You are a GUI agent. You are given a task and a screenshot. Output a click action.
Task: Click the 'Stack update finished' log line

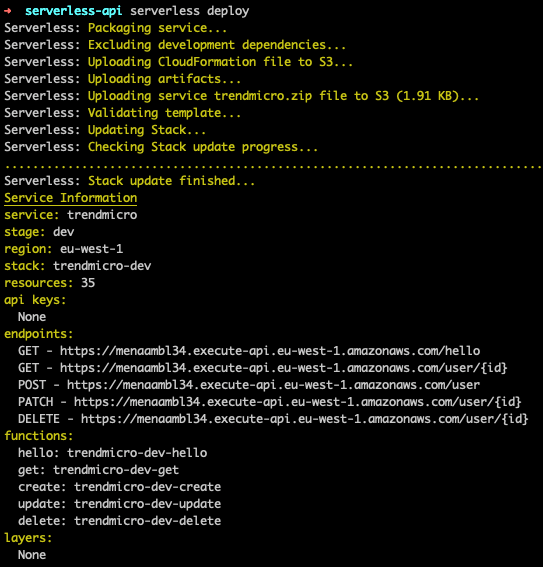pyautogui.click(x=129, y=181)
